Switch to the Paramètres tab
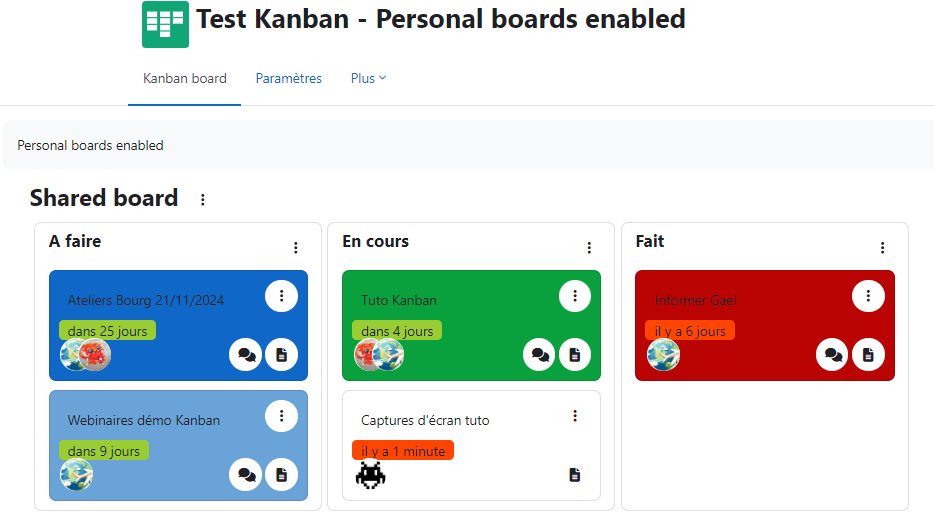Viewport: 934px width, 519px height. (288, 78)
